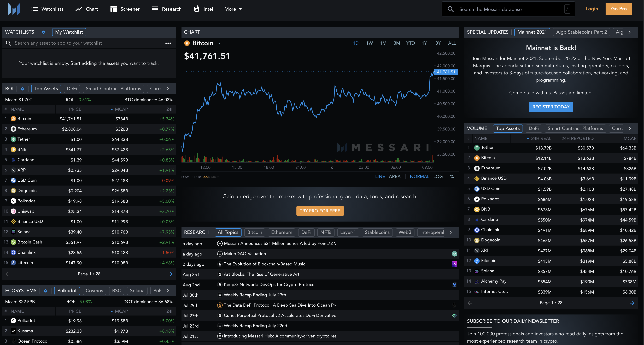Toggle chart percent (%) scale
The width and height of the screenshot is (644, 345).
click(x=452, y=176)
